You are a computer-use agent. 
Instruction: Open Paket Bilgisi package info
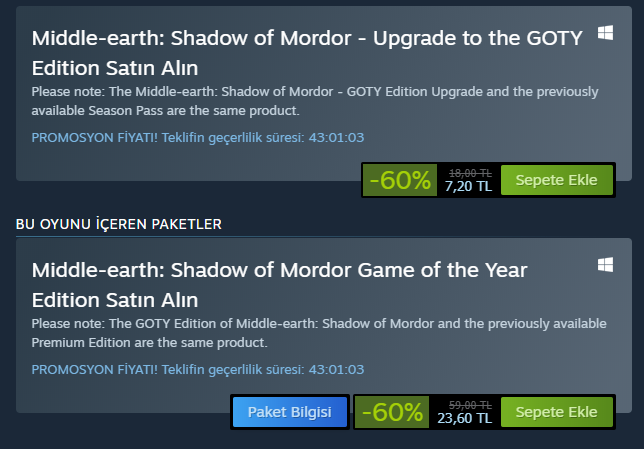click(x=290, y=412)
